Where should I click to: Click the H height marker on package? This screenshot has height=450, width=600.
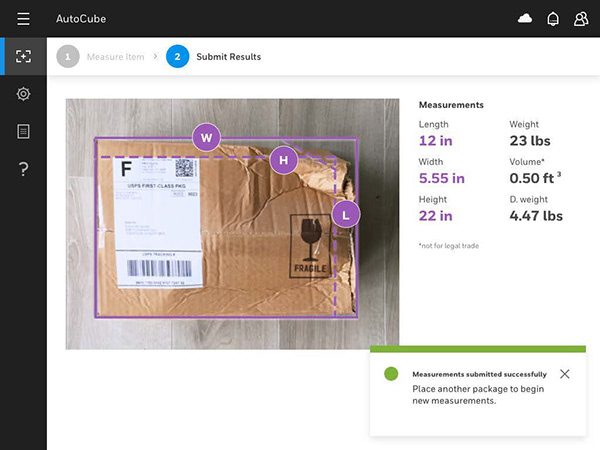click(x=284, y=160)
